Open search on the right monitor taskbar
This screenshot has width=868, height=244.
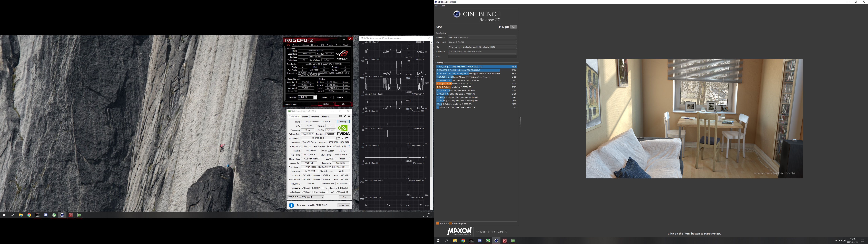[447, 241]
